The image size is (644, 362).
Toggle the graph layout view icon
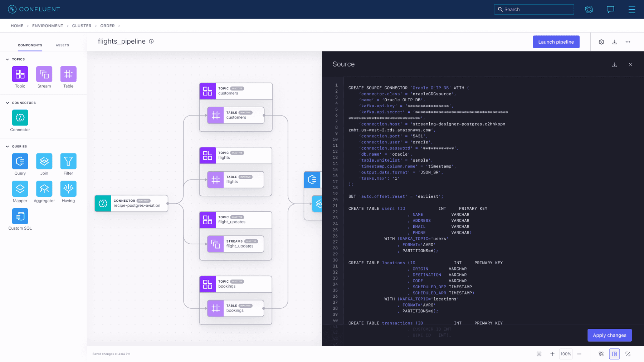(601, 354)
